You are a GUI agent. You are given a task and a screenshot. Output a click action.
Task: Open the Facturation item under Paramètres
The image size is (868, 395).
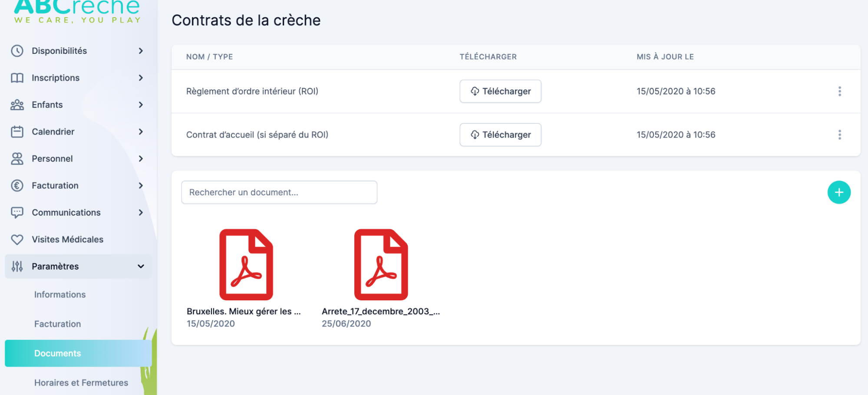pyautogui.click(x=57, y=324)
